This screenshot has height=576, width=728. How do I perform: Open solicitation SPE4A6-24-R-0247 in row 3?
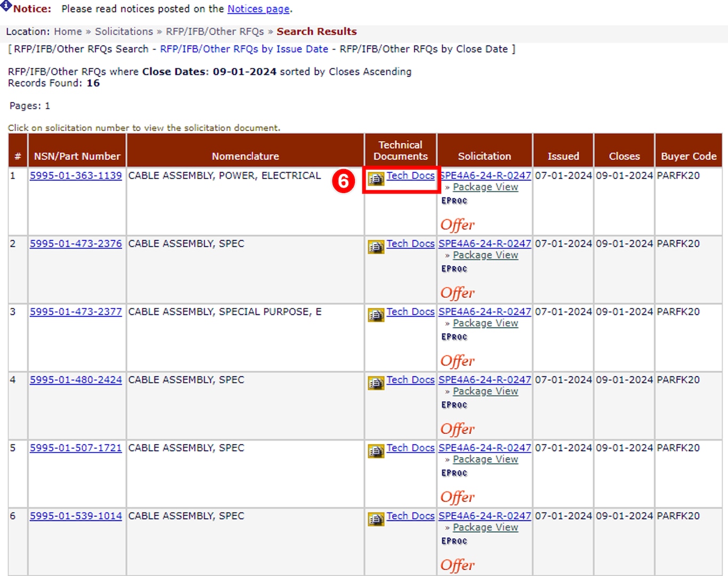coord(485,312)
